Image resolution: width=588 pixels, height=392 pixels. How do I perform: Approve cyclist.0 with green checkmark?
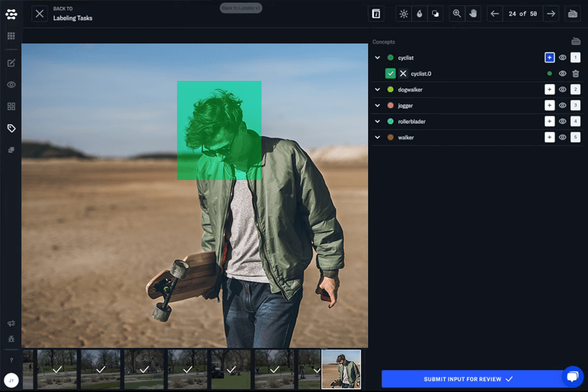390,73
